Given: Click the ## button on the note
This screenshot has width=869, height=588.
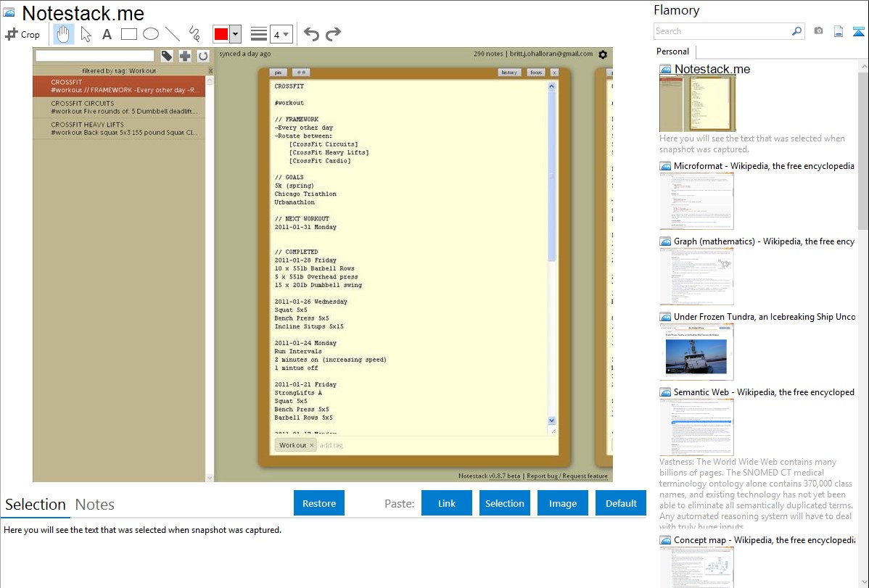Looking at the screenshot, I should pyautogui.click(x=302, y=72).
